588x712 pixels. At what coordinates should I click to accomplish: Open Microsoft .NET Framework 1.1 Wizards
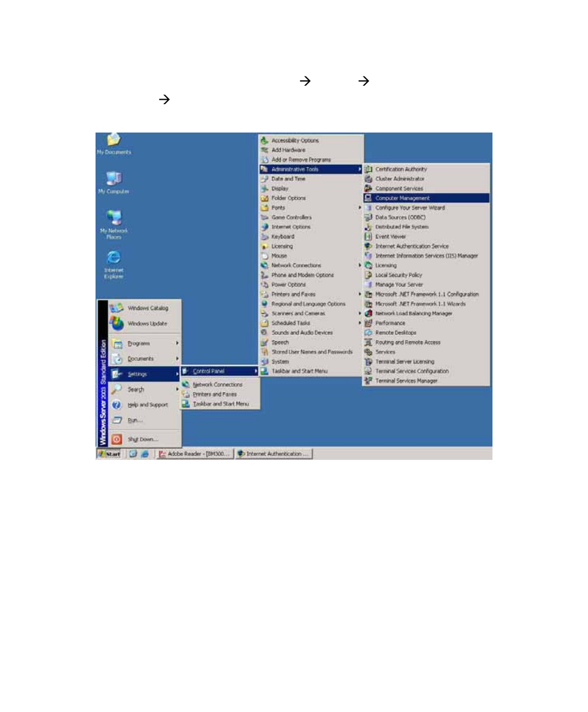(427, 304)
